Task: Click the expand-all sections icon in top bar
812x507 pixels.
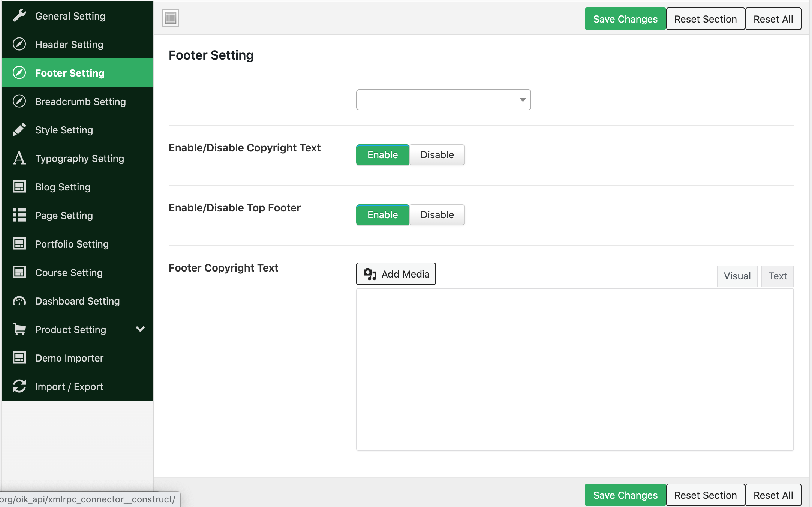Action: pos(171,18)
